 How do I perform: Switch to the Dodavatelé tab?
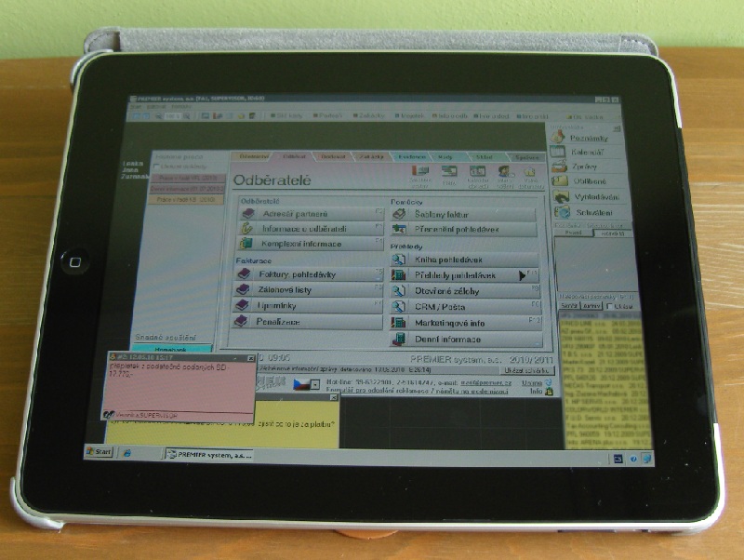tap(332, 156)
